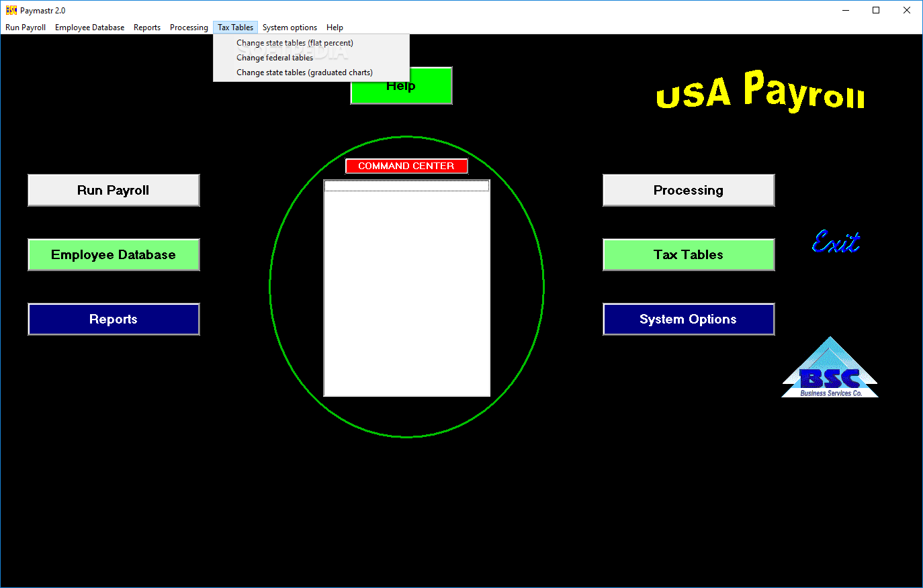Image resolution: width=923 pixels, height=588 pixels.
Task: Open the Employee Database menu
Action: [89, 28]
